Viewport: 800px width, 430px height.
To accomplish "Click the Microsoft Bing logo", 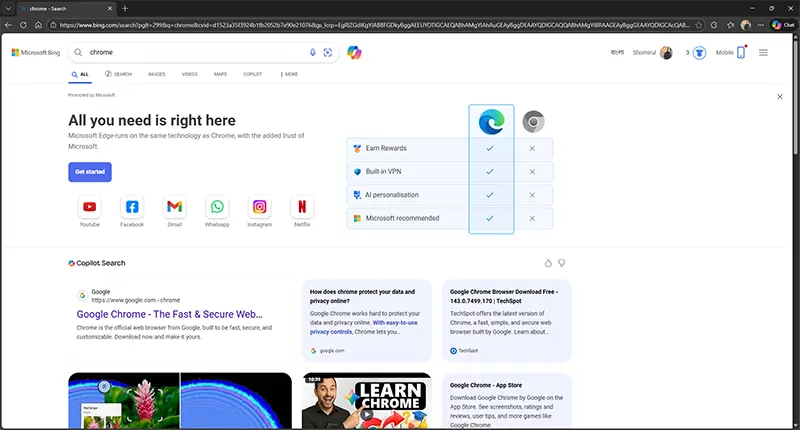I will pyautogui.click(x=36, y=53).
